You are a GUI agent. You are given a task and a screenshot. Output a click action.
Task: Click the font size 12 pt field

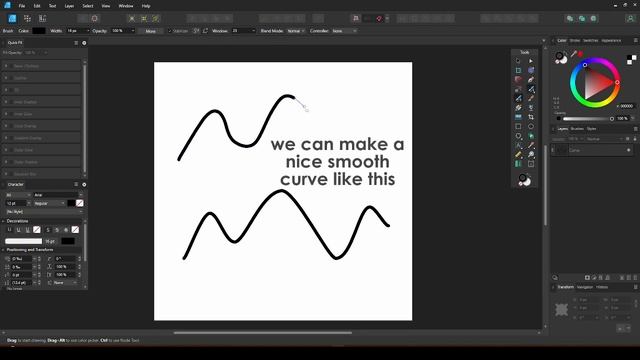pyautogui.click(x=16, y=203)
